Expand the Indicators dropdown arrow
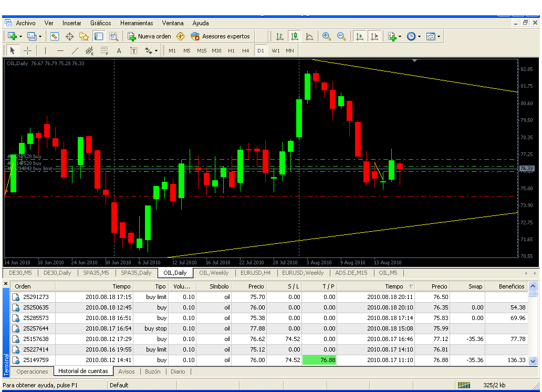Viewport: 542px width, 392px height. (400, 36)
